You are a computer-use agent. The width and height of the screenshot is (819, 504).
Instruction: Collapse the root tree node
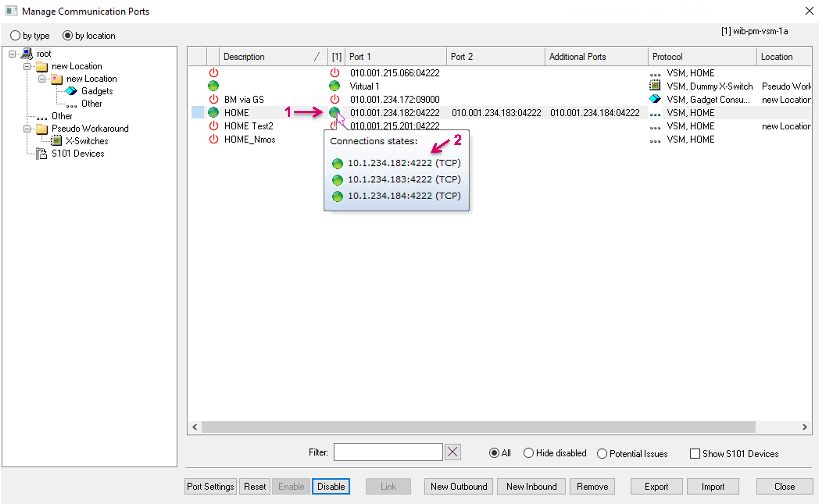tap(12, 54)
